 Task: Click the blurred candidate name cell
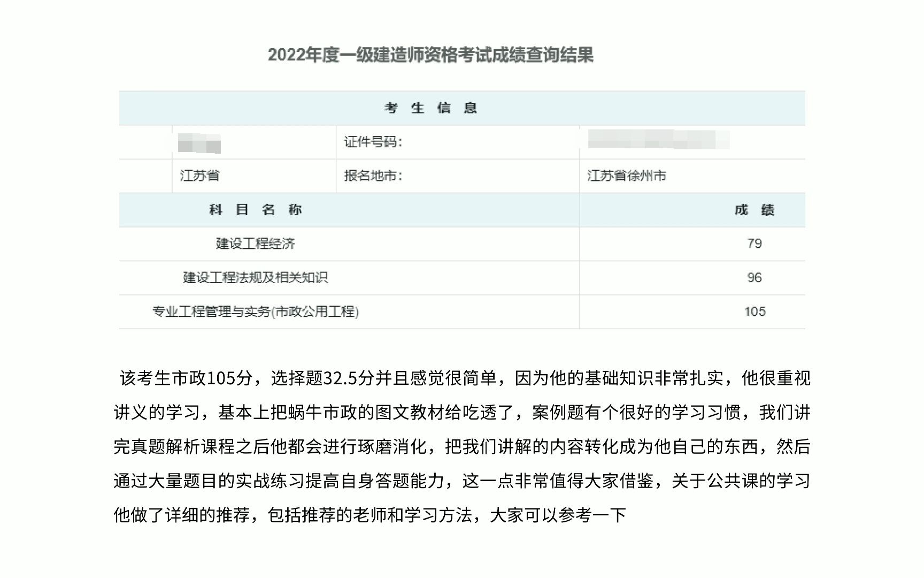199,143
